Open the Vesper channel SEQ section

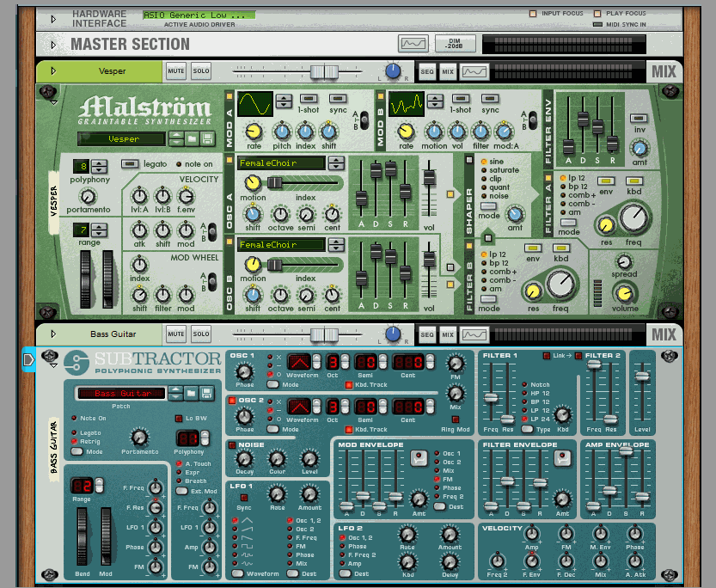427,71
